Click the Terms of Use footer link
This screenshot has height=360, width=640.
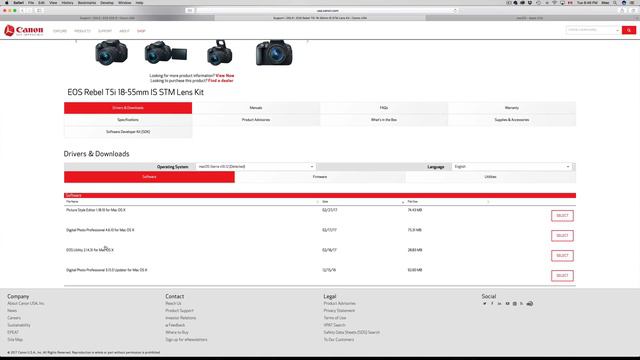pos(335,318)
